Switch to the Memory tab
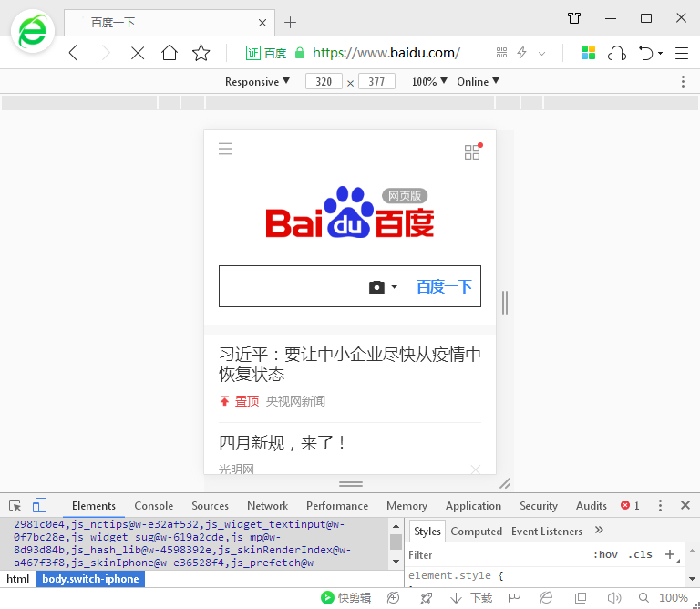This screenshot has width=700, height=609. point(407,506)
